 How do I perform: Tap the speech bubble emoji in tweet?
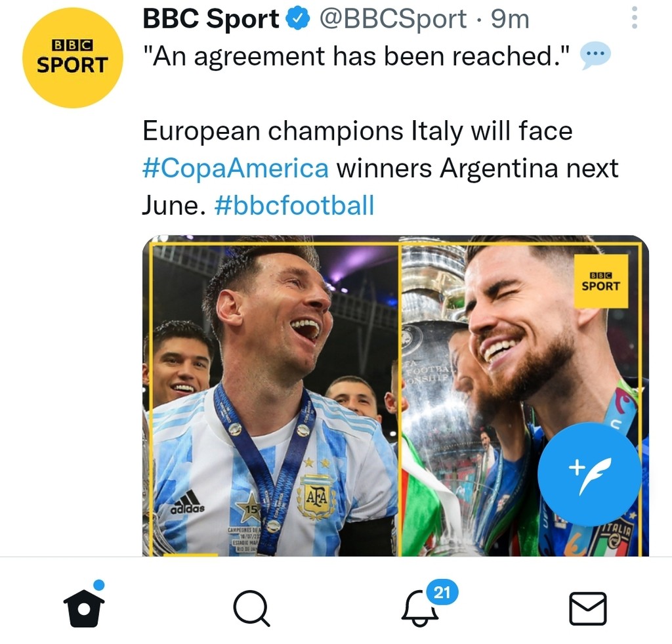click(595, 57)
